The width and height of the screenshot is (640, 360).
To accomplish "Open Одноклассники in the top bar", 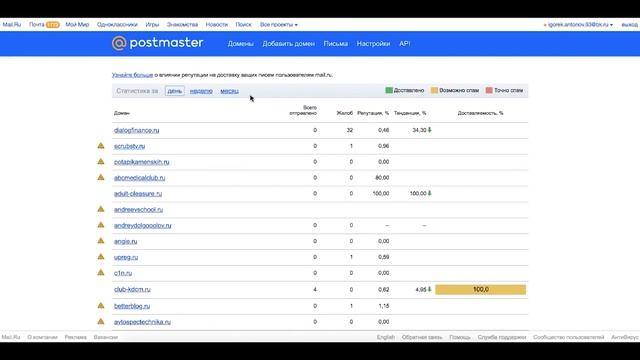I will (x=117, y=24).
